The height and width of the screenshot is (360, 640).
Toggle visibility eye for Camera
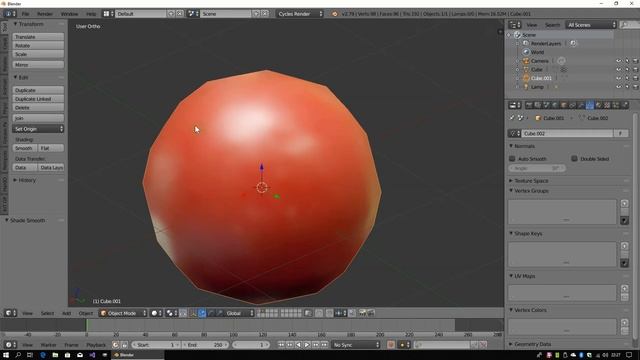tap(618, 61)
